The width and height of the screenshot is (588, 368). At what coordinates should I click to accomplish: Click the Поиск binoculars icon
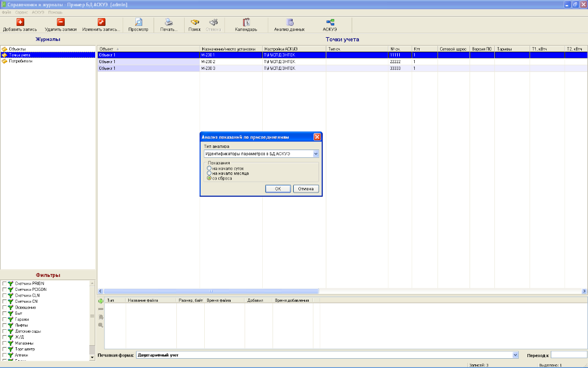coord(194,22)
